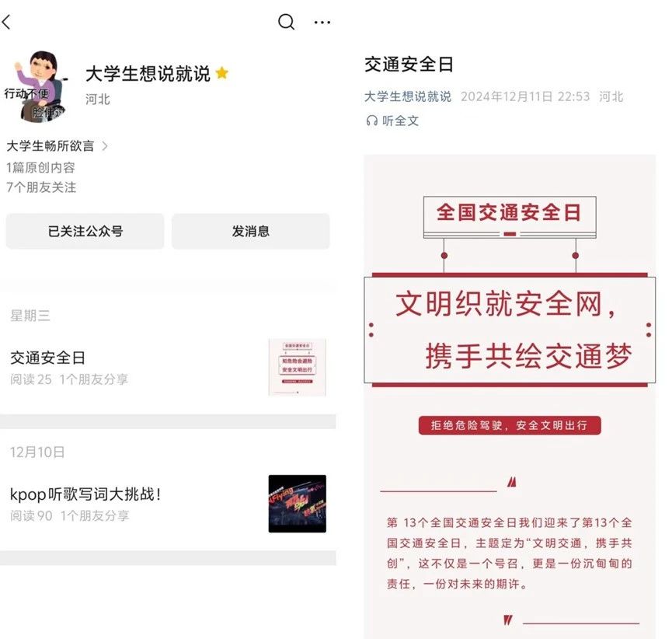Expand the 大学生畅所欲言 description chevron

point(105,146)
